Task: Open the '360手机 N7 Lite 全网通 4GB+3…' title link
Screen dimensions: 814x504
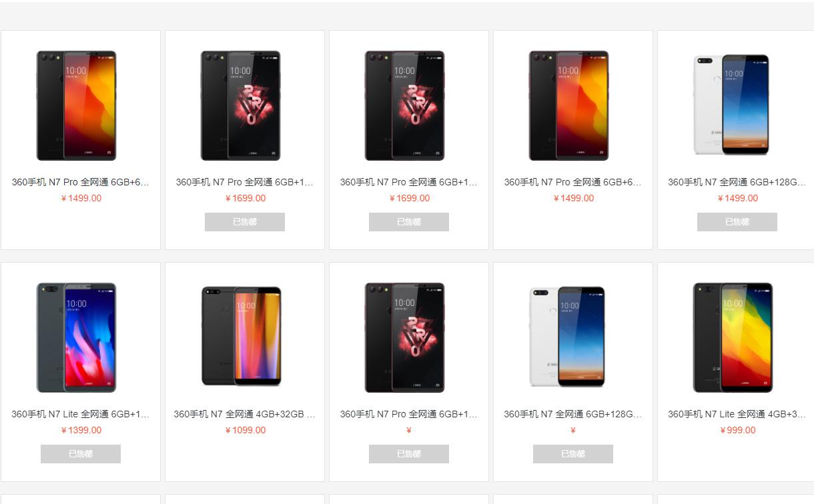Action: click(737, 414)
